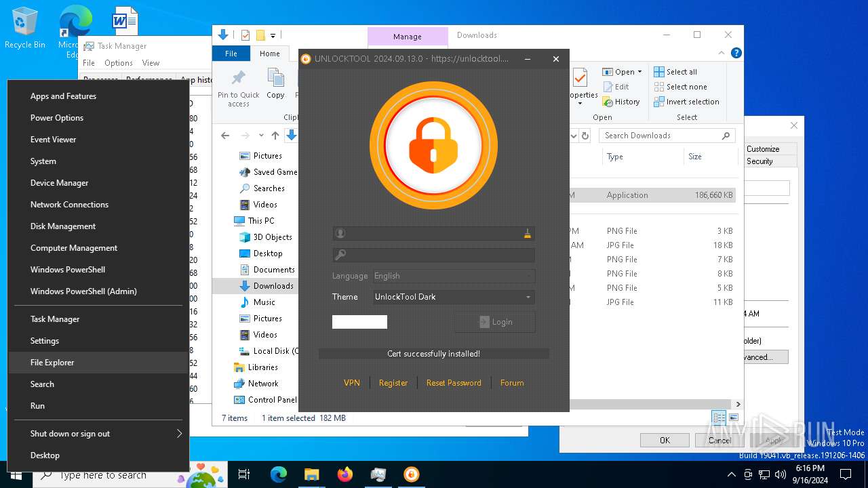Choose File Explorer in the menu
Screen dimensions: 868x488
click(98, 363)
